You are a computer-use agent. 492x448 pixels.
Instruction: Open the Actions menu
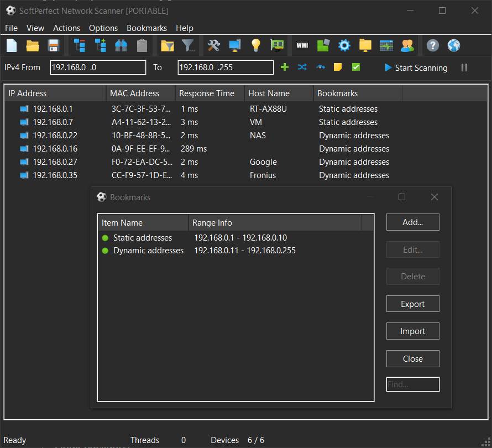[x=66, y=28]
